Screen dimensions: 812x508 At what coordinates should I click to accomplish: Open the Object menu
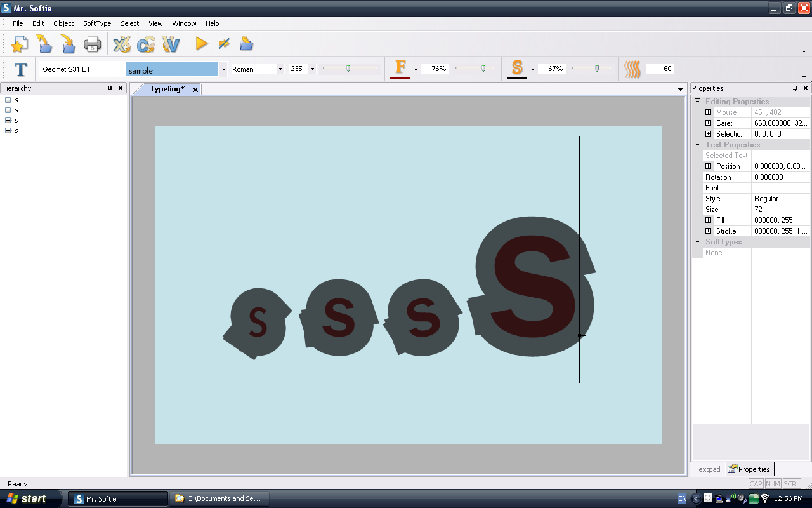point(63,23)
